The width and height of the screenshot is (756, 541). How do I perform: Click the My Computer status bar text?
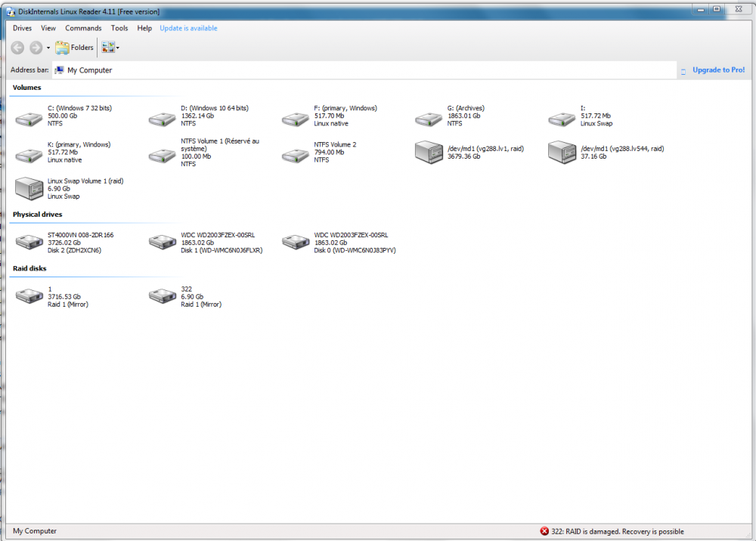[35, 531]
